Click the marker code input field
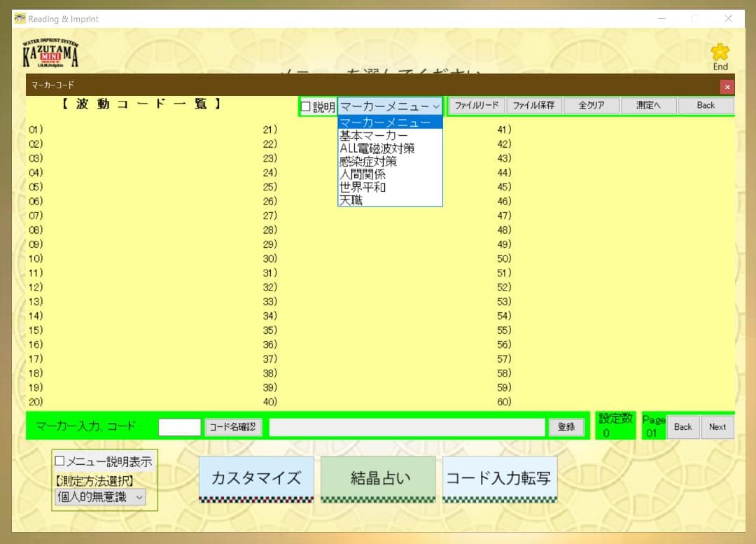This screenshot has height=544, width=756. point(179,427)
